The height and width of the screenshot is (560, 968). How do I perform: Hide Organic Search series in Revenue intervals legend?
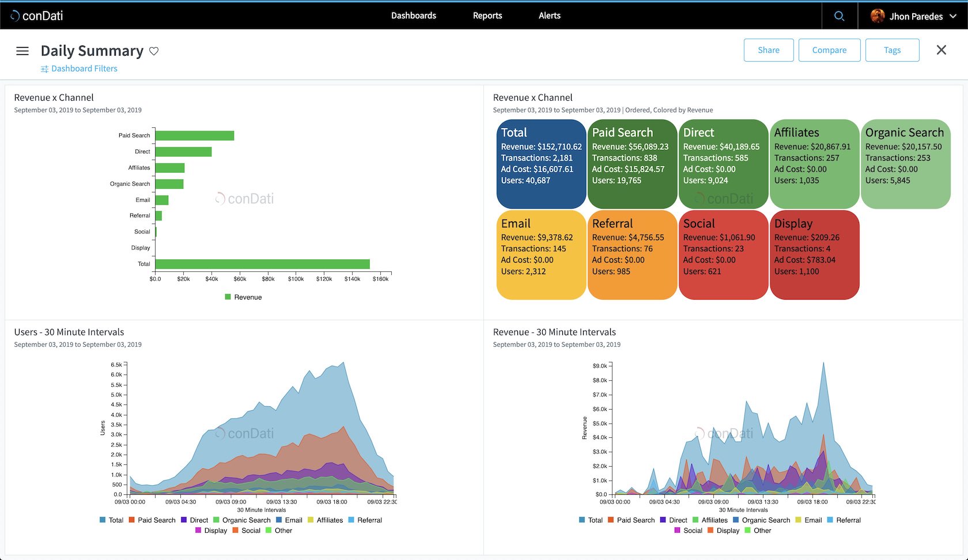point(761,520)
